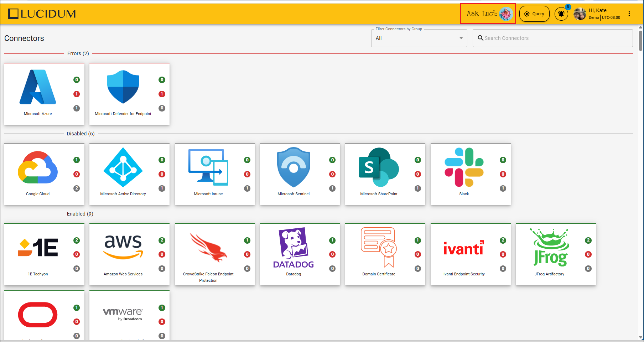Open the Datadog connector logo
The image size is (644, 342).
pyautogui.click(x=294, y=248)
